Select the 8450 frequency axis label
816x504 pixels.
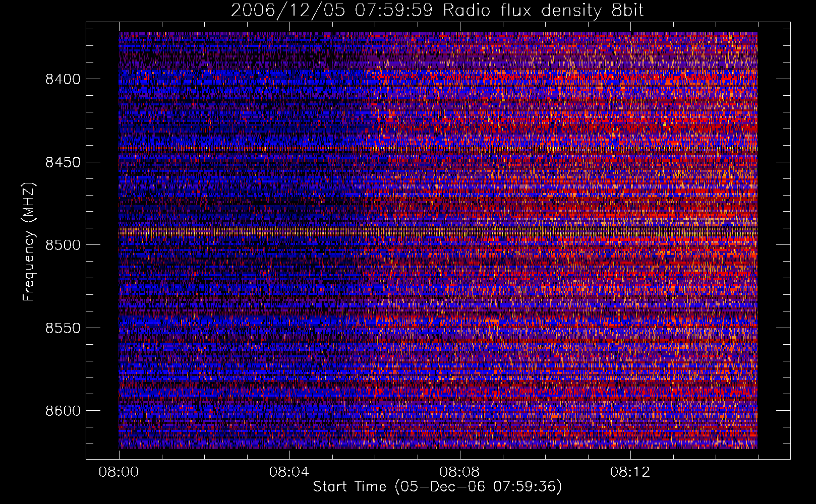point(63,162)
